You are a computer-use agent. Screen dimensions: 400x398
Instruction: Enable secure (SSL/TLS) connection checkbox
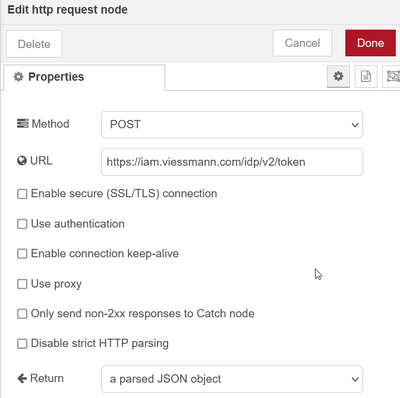pyautogui.click(x=22, y=194)
